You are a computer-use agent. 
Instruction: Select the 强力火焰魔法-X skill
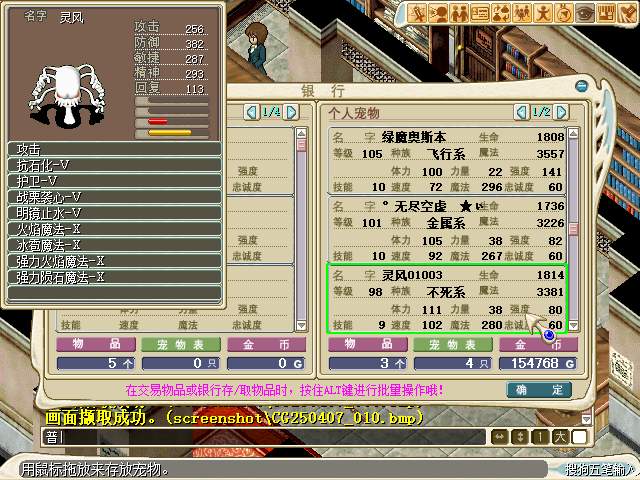coord(114,261)
